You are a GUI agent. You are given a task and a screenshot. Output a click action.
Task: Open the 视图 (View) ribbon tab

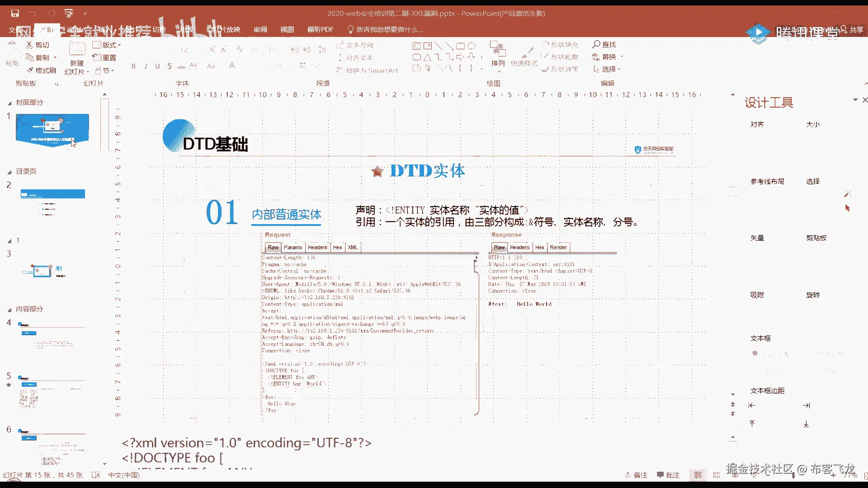[287, 29]
